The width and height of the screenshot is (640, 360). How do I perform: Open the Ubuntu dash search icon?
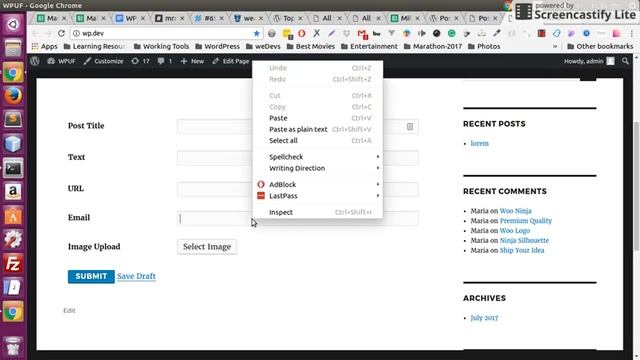pyautogui.click(x=13, y=24)
